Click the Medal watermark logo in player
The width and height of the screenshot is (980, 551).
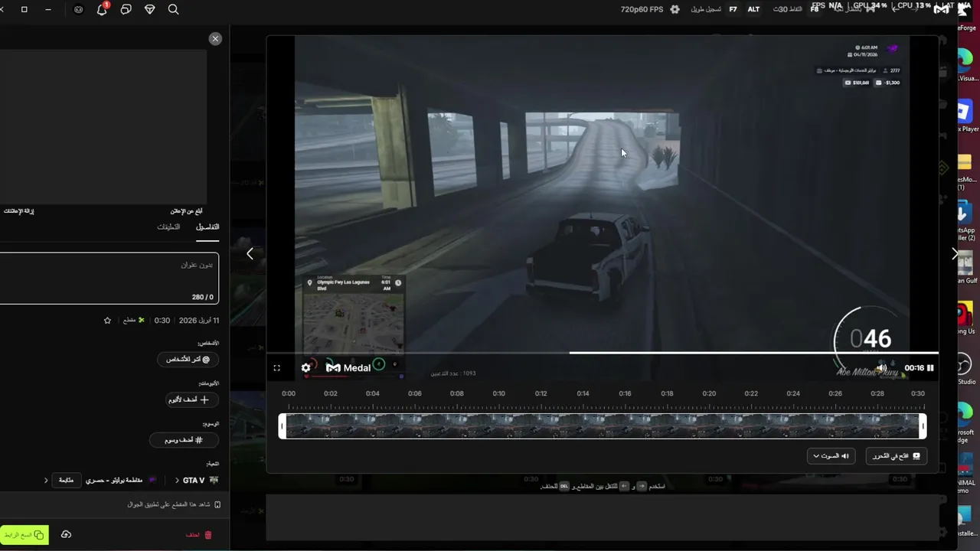click(348, 368)
